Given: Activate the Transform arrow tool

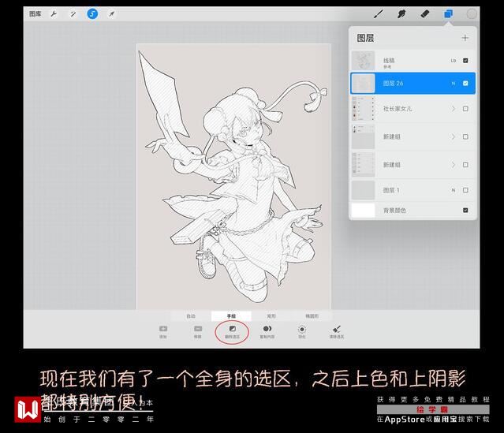Looking at the screenshot, I should point(111,14).
